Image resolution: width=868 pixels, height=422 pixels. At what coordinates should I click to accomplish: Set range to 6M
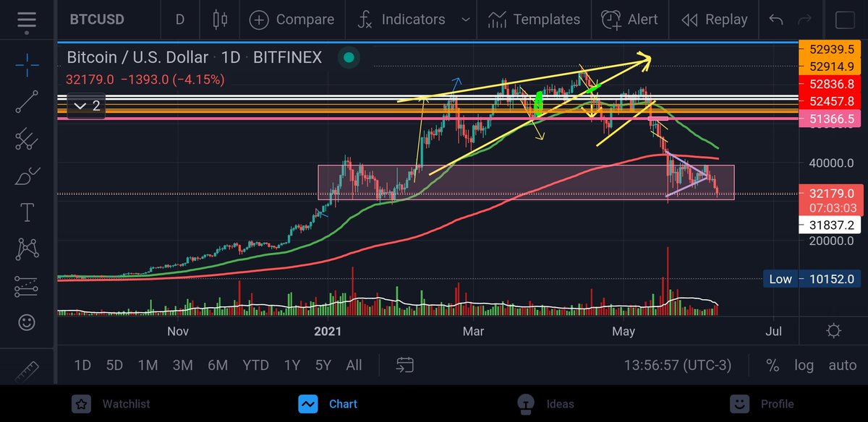click(x=217, y=365)
